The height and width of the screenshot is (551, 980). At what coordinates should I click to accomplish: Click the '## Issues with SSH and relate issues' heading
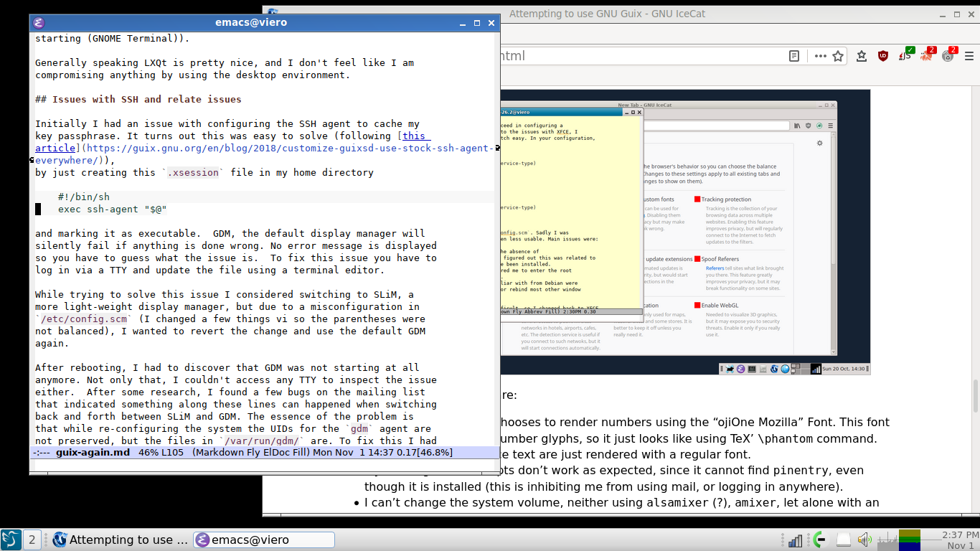tap(138, 99)
